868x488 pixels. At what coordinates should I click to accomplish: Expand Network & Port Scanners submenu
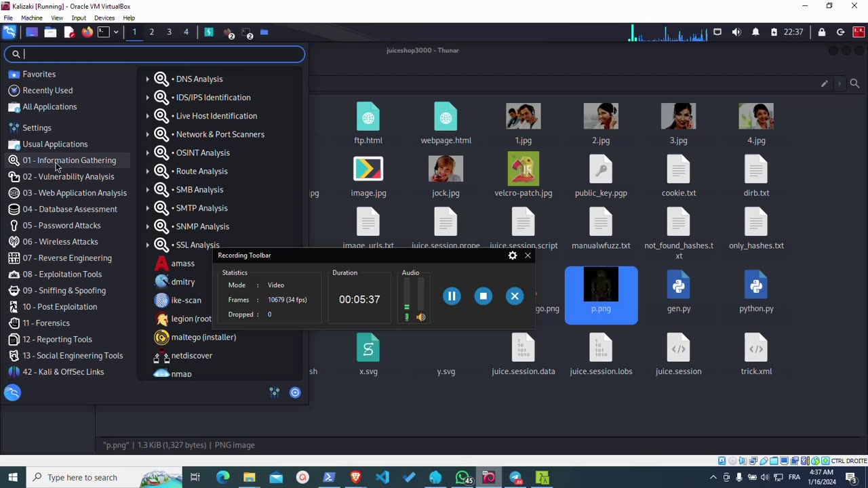(x=205, y=134)
